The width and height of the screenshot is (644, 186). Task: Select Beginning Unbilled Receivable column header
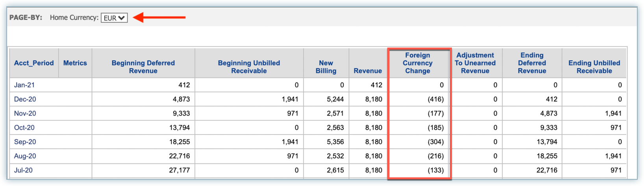(249, 67)
